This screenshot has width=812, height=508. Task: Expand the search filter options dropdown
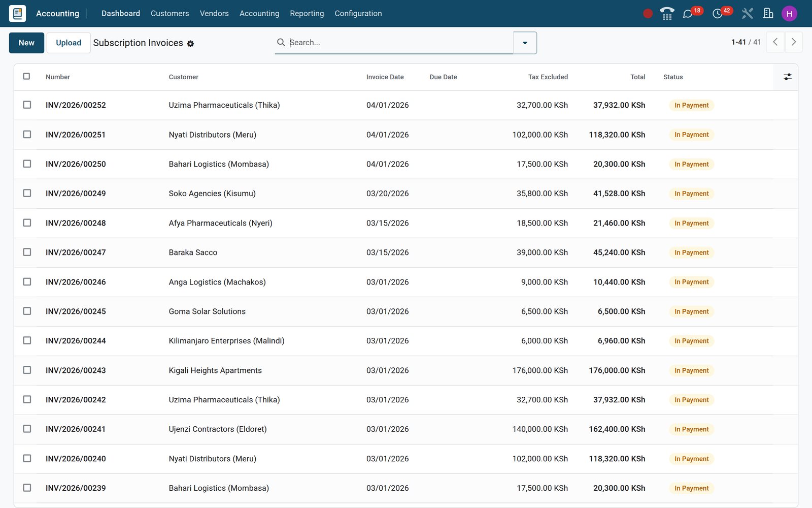(525, 43)
